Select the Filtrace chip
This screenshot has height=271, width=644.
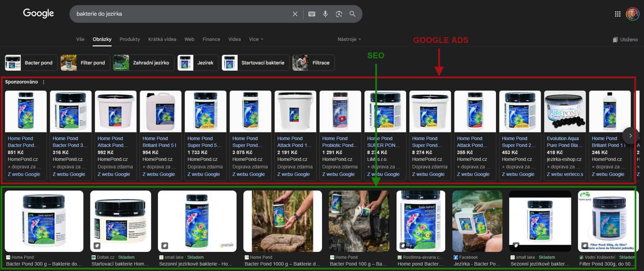pyautogui.click(x=313, y=63)
